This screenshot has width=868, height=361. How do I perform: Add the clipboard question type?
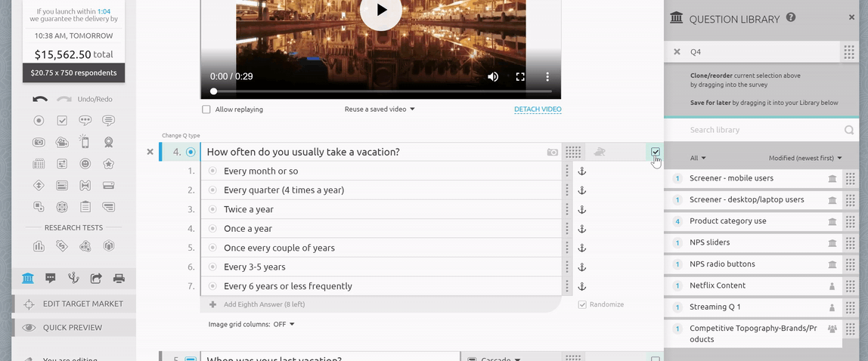pyautogui.click(x=85, y=206)
